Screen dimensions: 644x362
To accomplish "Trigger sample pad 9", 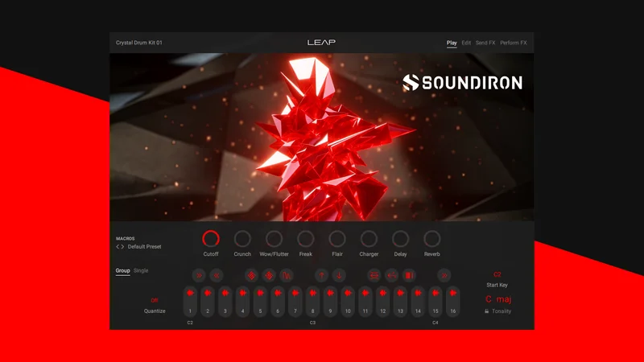I will [x=330, y=301].
